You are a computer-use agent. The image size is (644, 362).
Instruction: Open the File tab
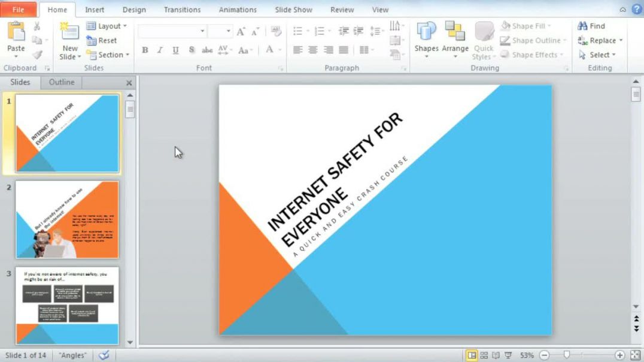tap(18, 10)
